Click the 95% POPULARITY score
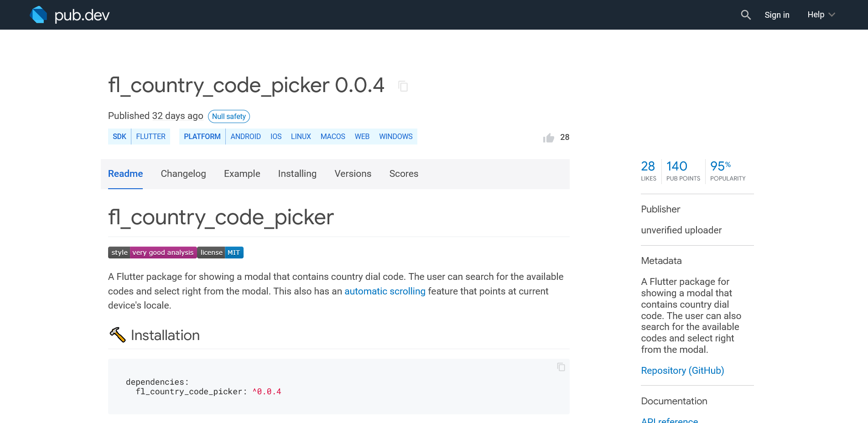868x423 pixels. click(728, 171)
